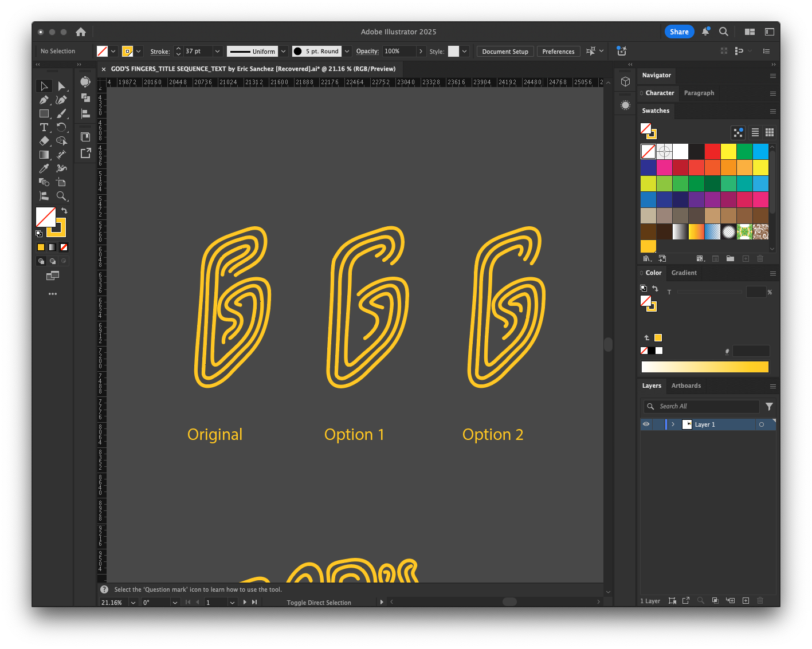This screenshot has height=649, width=812.
Task: Switch to the Artboards tab
Action: tap(686, 386)
